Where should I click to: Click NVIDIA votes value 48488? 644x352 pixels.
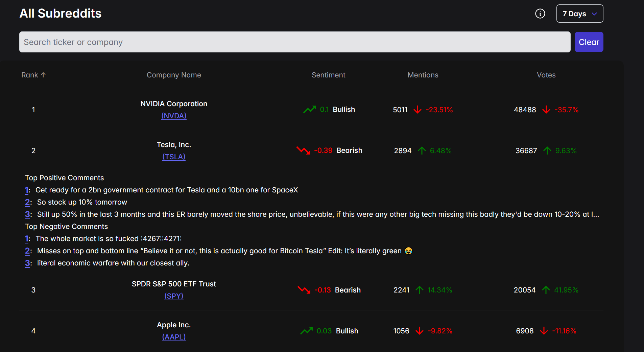tap(525, 110)
